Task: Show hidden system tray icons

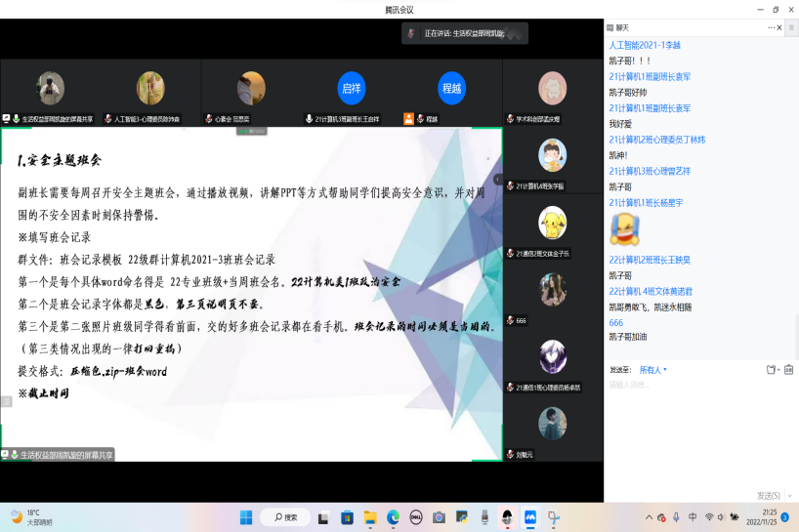Action: tap(649, 516)
